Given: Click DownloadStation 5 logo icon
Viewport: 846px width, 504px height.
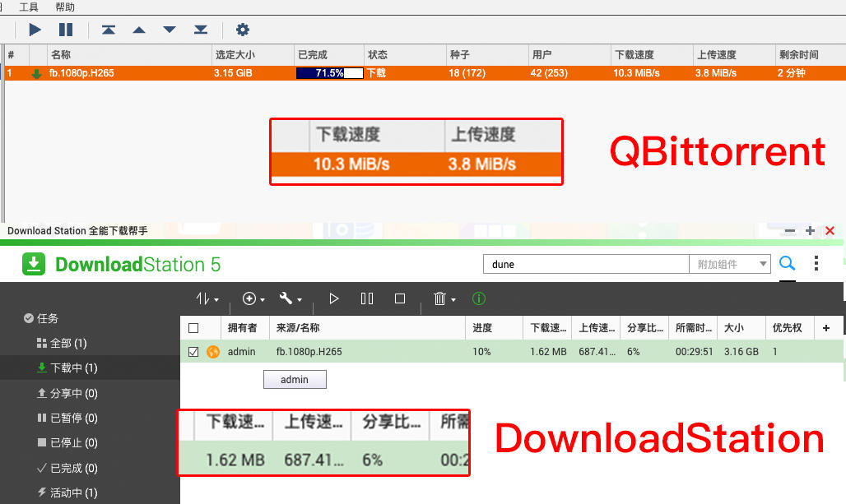Looking at the screenshot, I should coord(34,264).
